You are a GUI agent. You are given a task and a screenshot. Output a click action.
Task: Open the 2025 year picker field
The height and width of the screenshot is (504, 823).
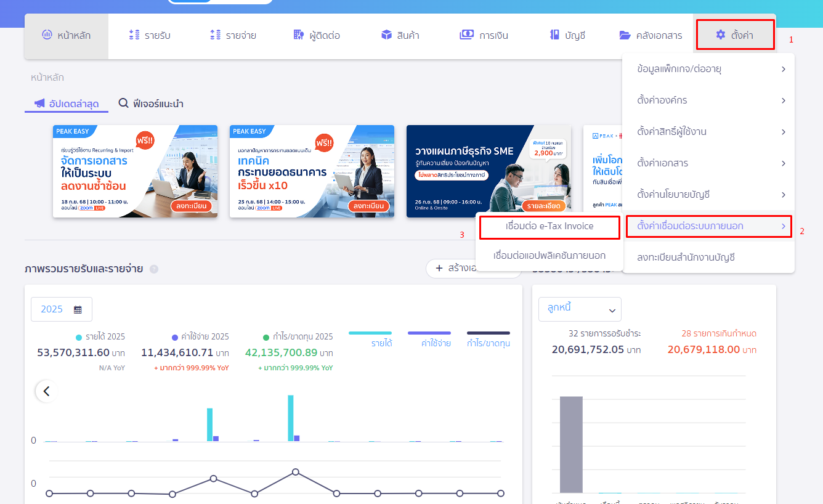pyautogui.click(x=62, y=309)
